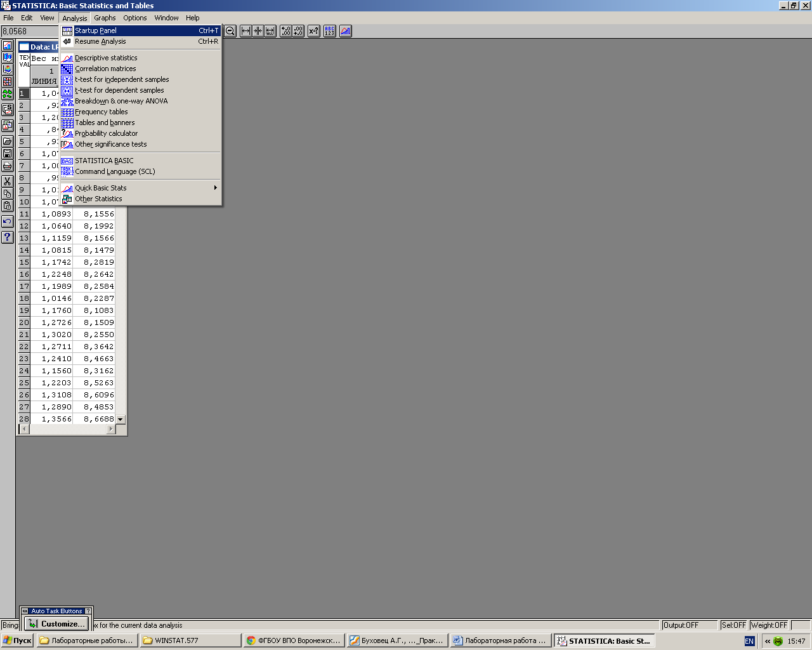Choose t-test for dependent samples
Viewport: 812px width, 650px height.
coord(140,90)
